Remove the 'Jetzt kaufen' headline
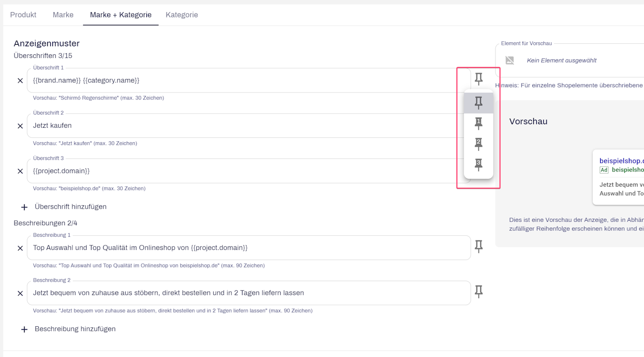This screenshot has height=357, width=644. click(x=20, y=126)
